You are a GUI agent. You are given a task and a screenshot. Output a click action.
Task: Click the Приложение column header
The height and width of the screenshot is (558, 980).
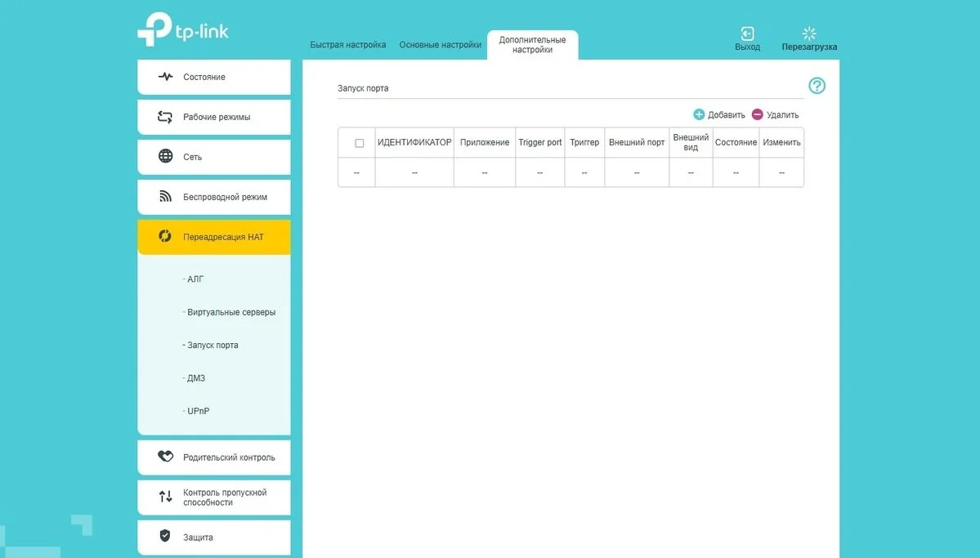(485, 142)
